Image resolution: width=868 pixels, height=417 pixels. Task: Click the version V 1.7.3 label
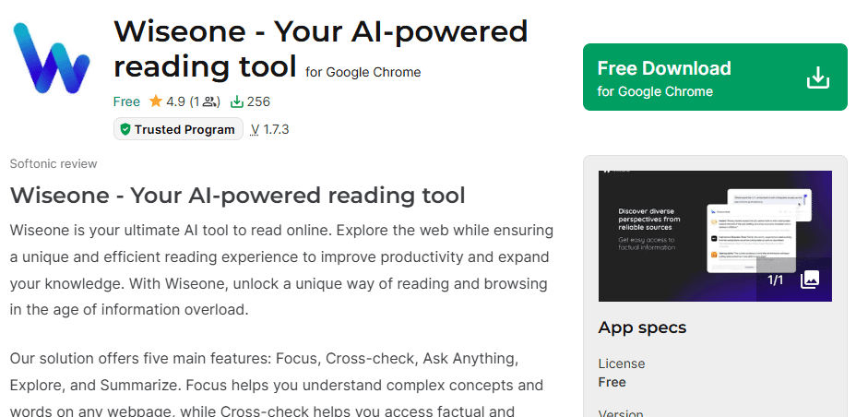[x=269, y=129]
